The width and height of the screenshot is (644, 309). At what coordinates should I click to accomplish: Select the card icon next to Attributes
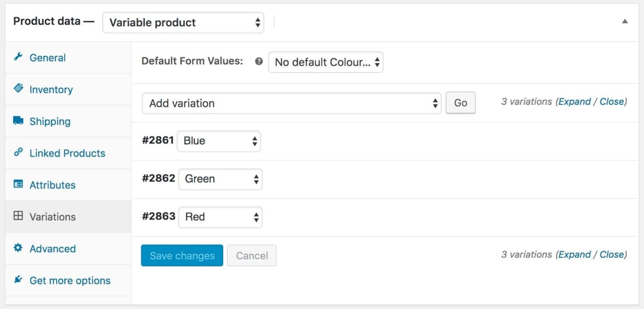point(17,185)
